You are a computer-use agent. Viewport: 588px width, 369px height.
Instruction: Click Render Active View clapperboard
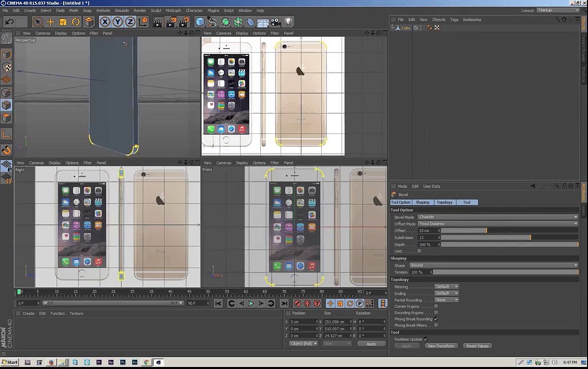158,22
